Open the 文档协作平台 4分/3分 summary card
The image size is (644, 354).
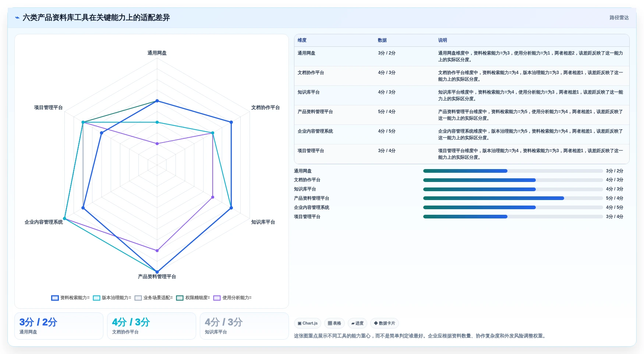pos(152,326)
